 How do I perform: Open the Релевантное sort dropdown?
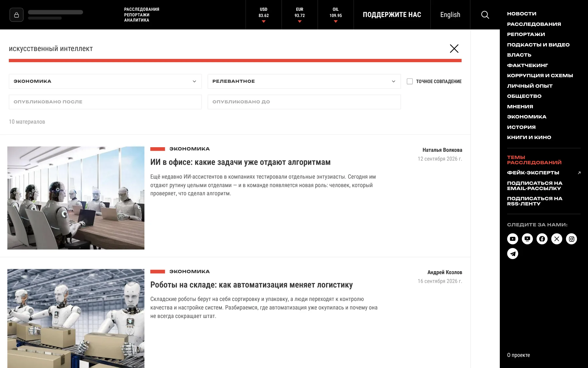304,81
